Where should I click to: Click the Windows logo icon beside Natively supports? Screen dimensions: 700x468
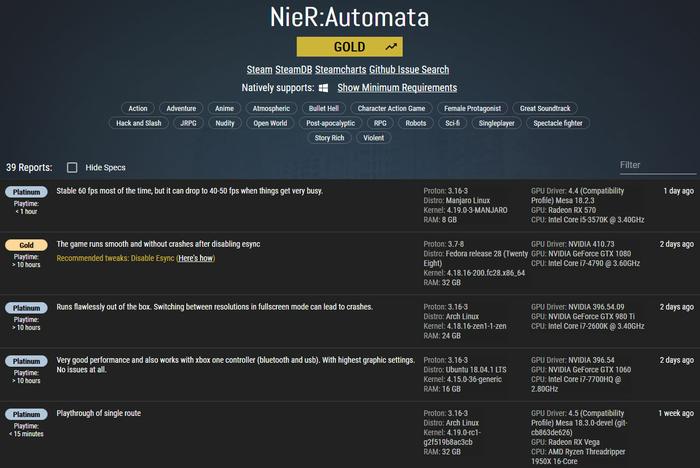324,88
